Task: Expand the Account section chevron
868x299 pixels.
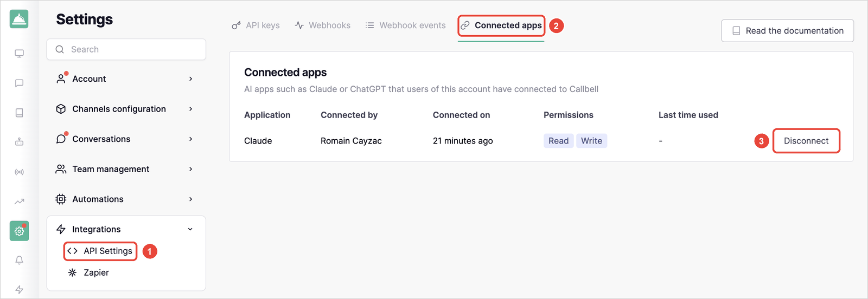Action: pyautogui.click(x=190, y=79)
